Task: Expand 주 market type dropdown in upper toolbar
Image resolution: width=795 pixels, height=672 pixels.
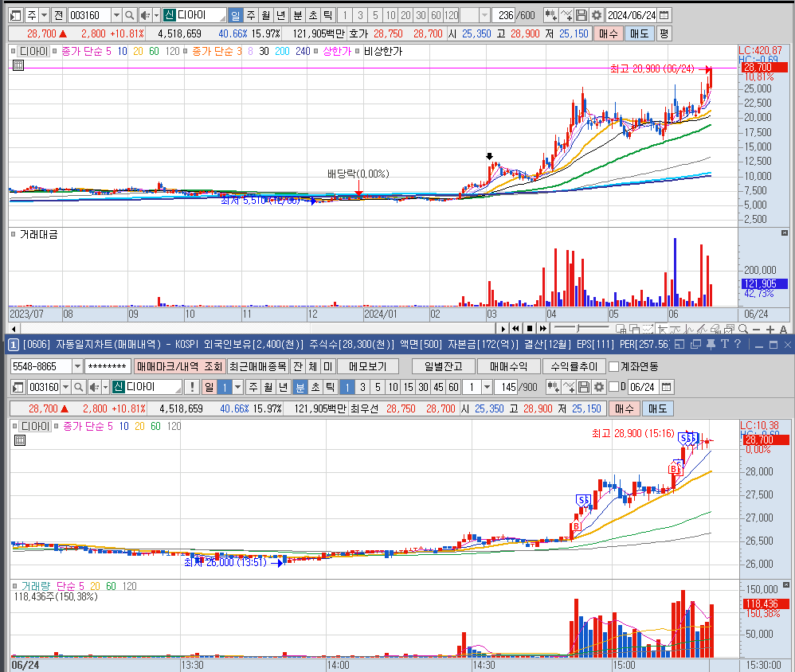Action: point(45,15)
